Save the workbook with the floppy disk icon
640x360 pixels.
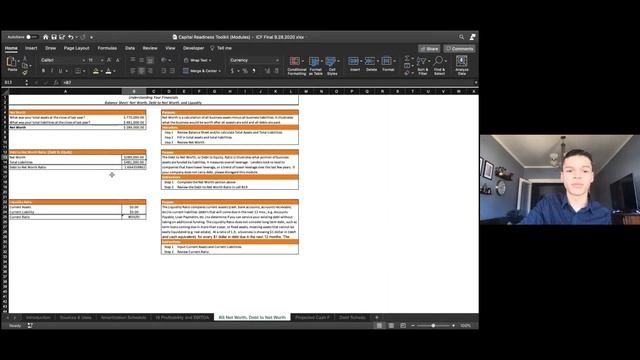click(53, 37)
